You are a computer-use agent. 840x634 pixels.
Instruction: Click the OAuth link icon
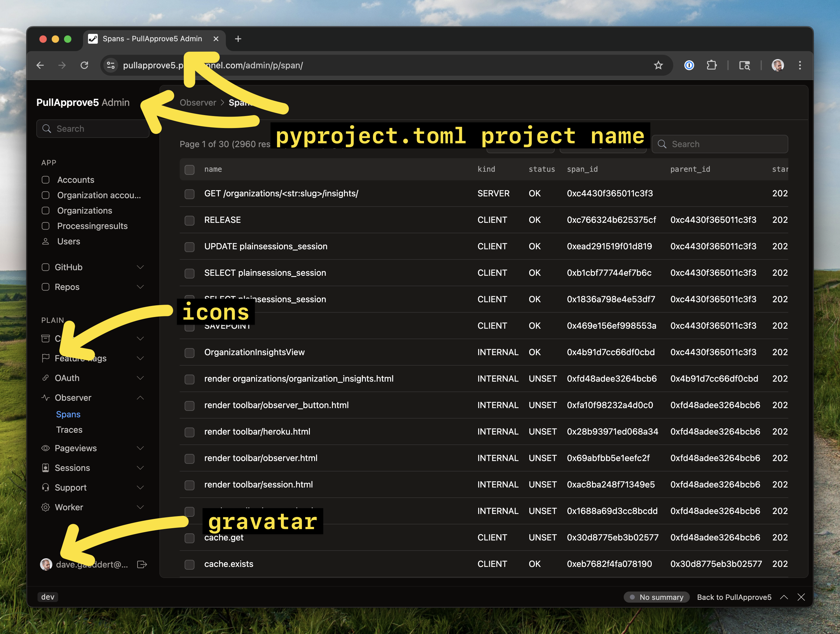(x=46, y=378)
